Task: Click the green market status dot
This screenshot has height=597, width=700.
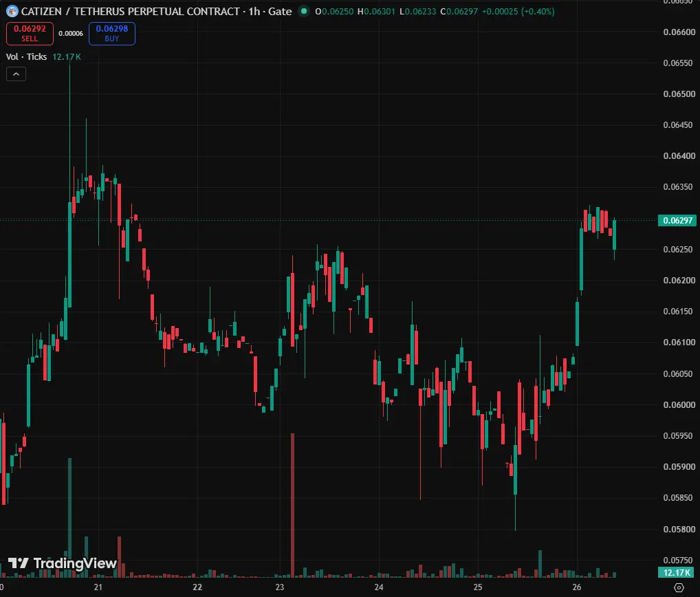Action: (303, 11)
